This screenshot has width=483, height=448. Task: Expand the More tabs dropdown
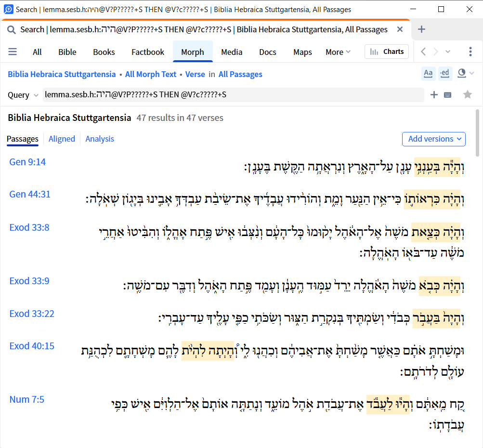pos(338,52)
